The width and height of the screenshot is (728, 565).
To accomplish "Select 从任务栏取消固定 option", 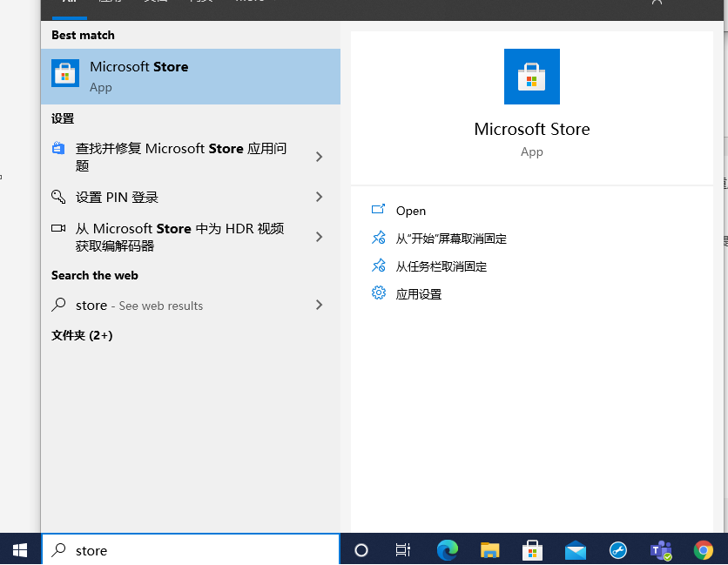I will point(441,266).
